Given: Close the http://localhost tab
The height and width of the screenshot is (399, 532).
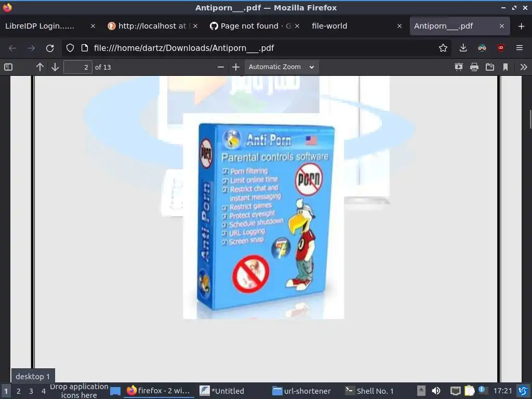Looking at the screenshot, I should (x=195, y=26).
